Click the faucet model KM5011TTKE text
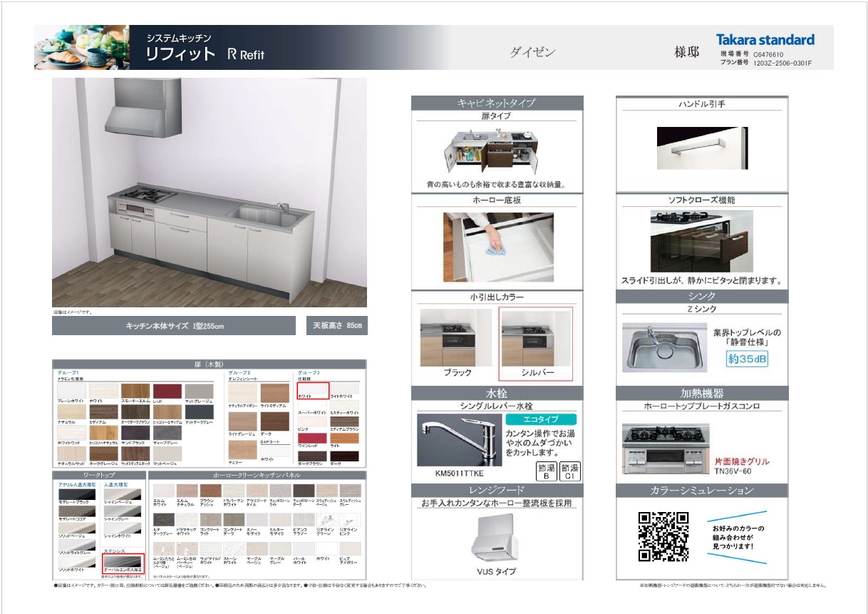The height and width of the screenshot is (614, 868). [x=460, y=473]
